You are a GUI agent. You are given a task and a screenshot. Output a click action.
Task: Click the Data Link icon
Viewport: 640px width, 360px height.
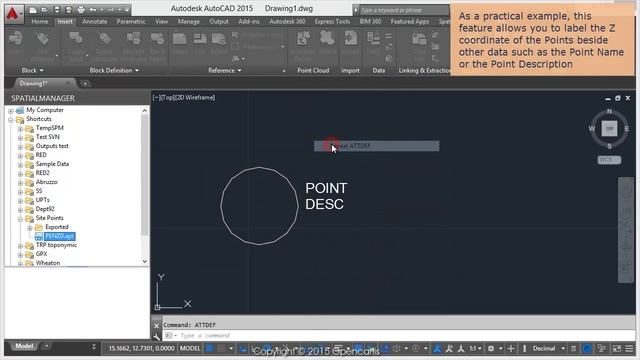coord(419,39)
